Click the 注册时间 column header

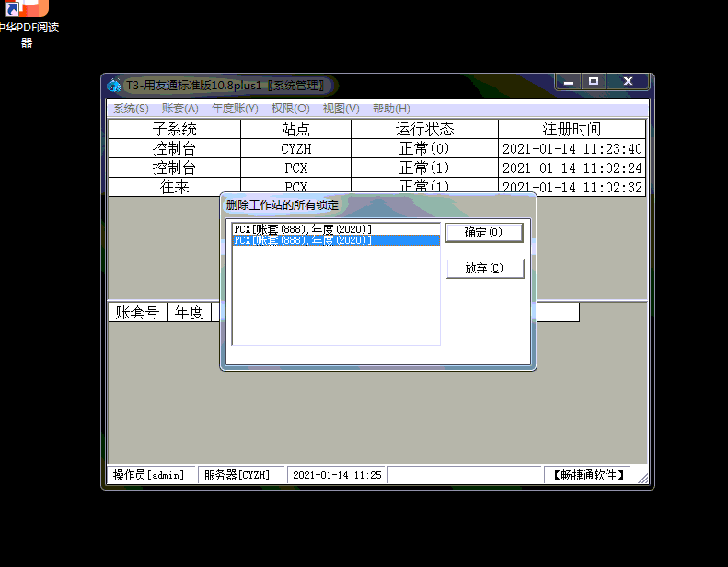click(572, 129)
